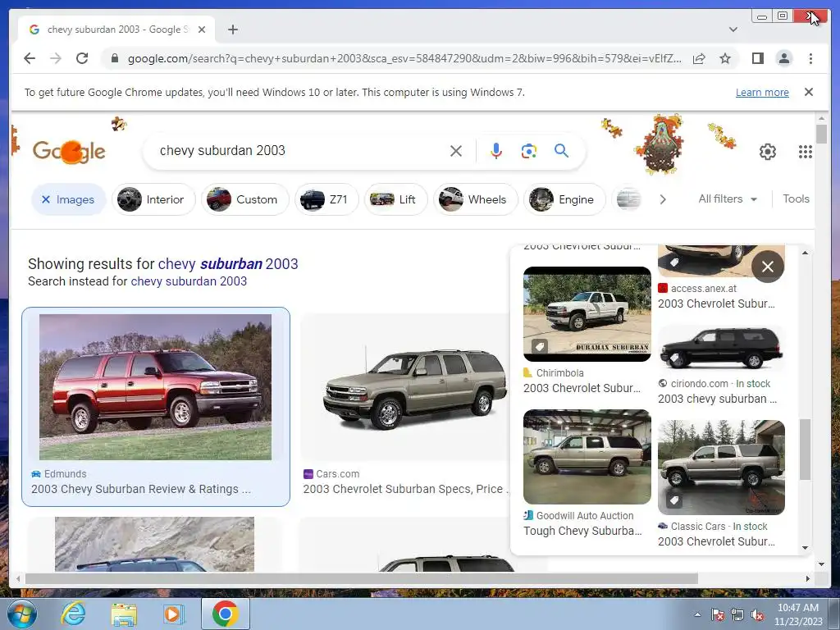Viewport: 840px width, 630px height.
Task: Open the Chrome side panel
Action: pos(757,58)
